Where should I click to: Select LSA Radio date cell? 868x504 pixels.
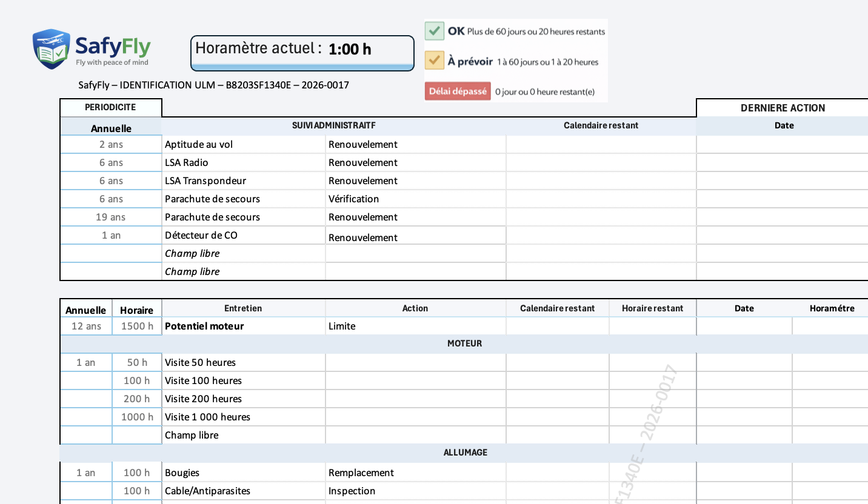(782, 162)
